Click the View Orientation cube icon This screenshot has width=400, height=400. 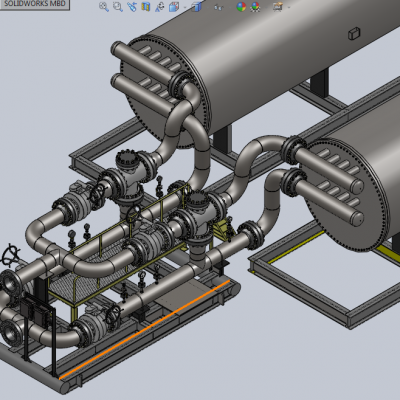click(x=174, y=7)
